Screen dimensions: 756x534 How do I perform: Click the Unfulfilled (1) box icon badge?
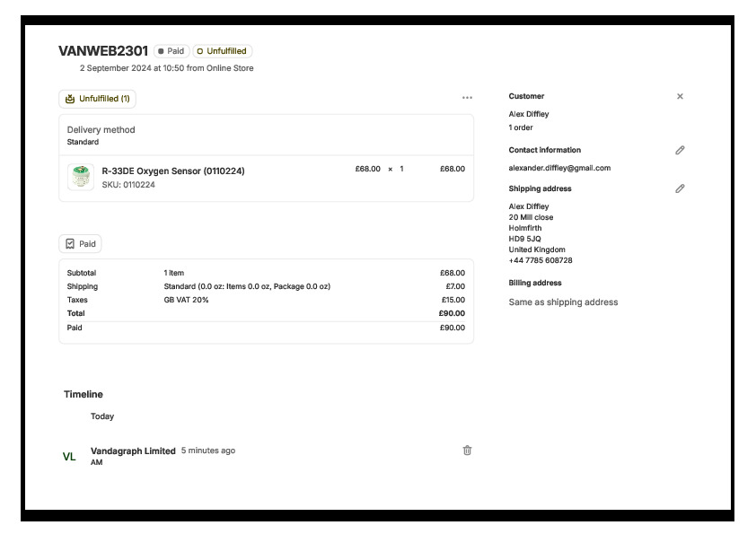(97, 99)
